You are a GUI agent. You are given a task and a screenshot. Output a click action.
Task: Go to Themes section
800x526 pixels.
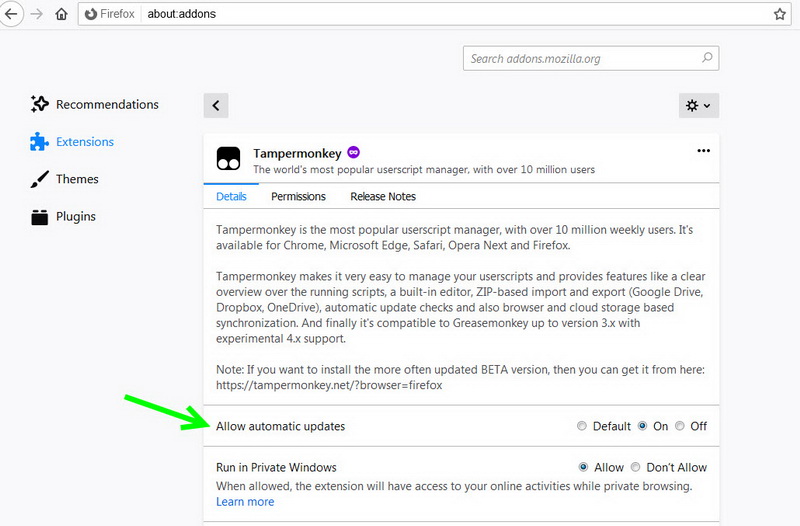pyautogui.click(x=77, y=179)
